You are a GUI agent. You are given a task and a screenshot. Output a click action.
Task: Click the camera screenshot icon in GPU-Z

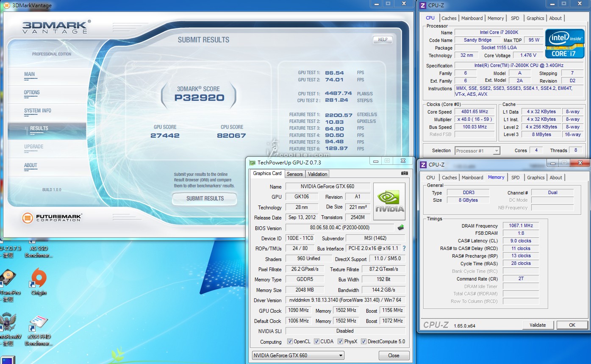[x=405, y=173]
